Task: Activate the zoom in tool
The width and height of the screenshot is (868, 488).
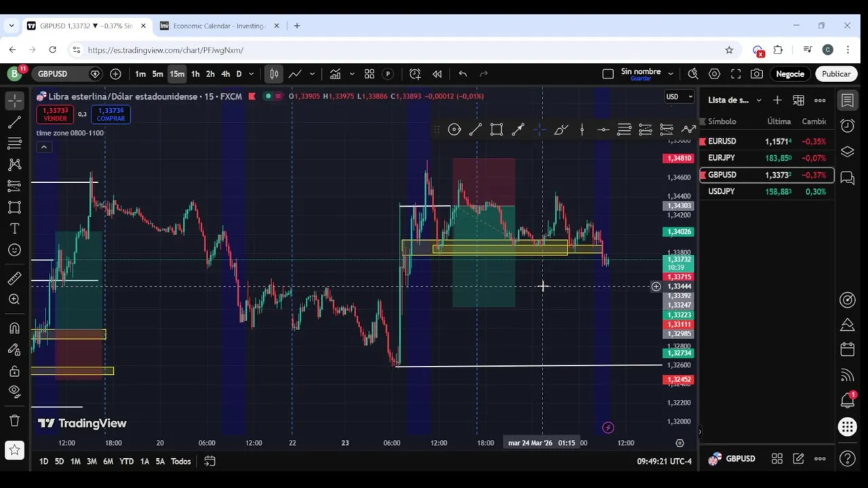Action: coord(14,300)
